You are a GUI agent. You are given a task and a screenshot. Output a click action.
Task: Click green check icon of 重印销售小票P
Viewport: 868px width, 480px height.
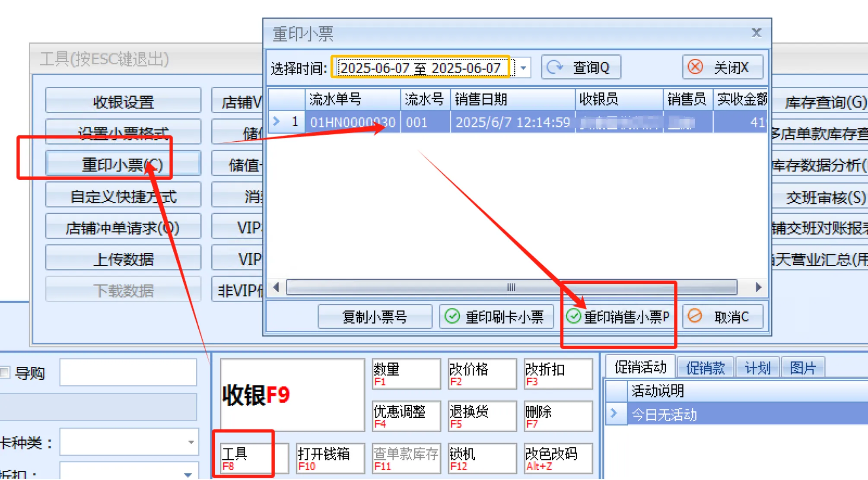(x=573, y=316)
